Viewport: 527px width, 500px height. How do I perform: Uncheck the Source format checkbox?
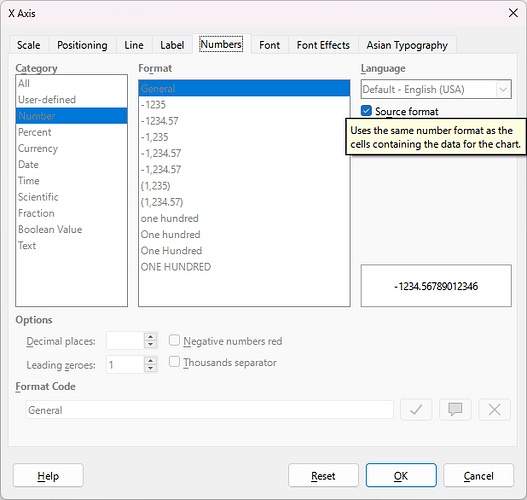(366, 111)
